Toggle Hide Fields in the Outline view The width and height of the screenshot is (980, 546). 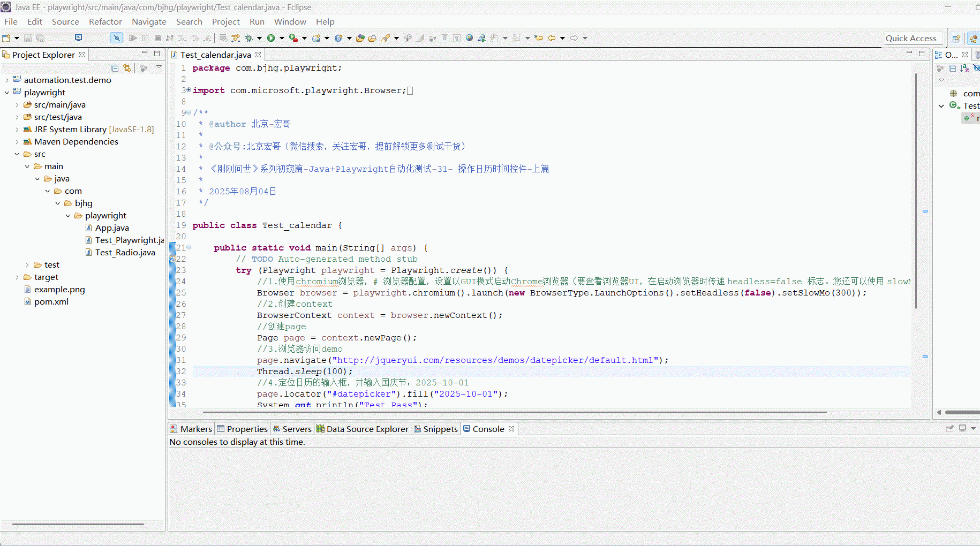(x=977, y=68)
